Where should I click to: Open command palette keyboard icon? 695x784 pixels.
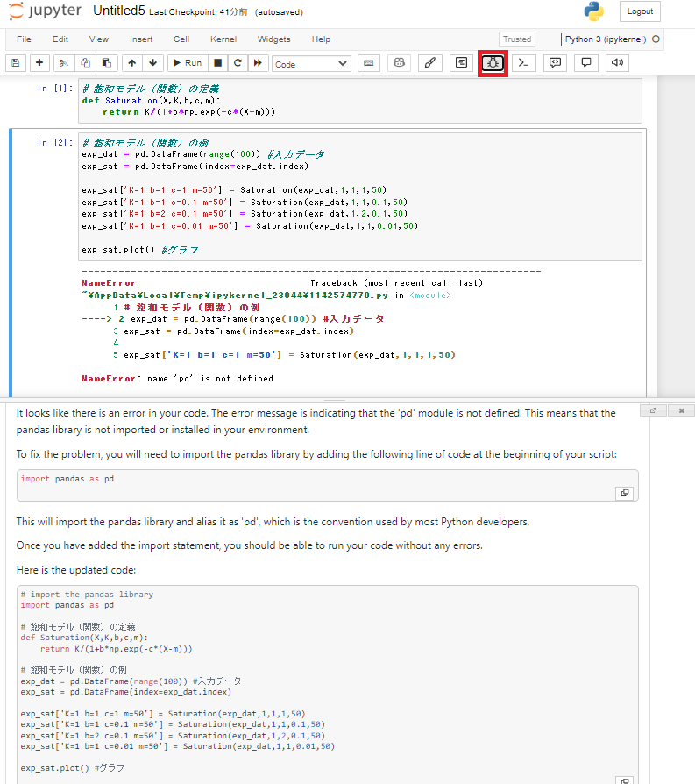click(x=369, y=63)
